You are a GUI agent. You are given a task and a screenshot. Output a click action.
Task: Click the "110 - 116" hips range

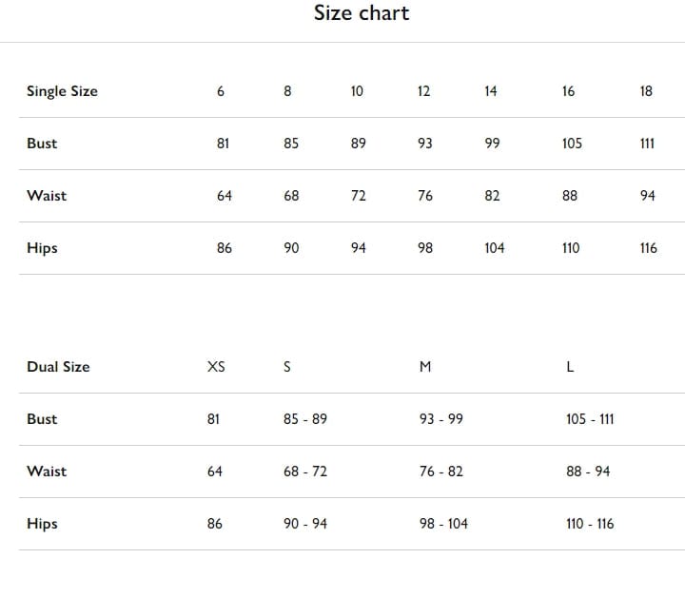[x=590, y=524]
